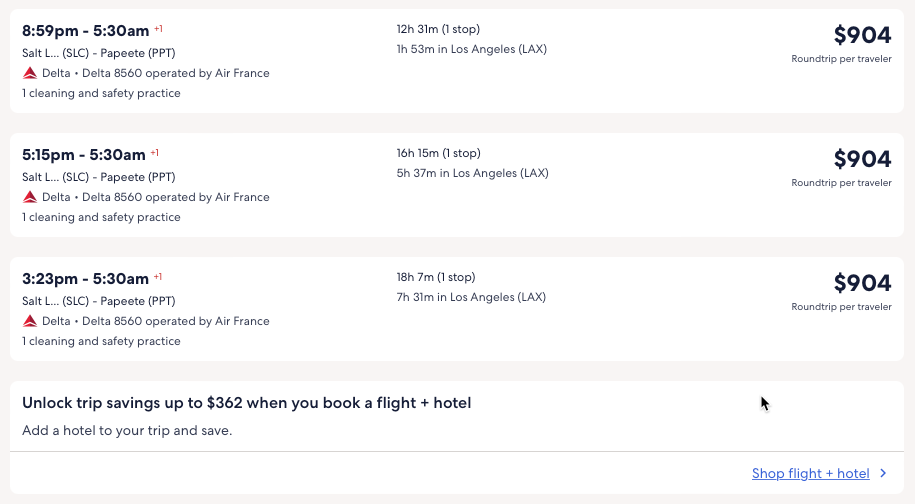Viewport: 915px width, 504px height.
Task: Select the 5:15pm - 5:30am departure time
Action: tap(84, 155)
